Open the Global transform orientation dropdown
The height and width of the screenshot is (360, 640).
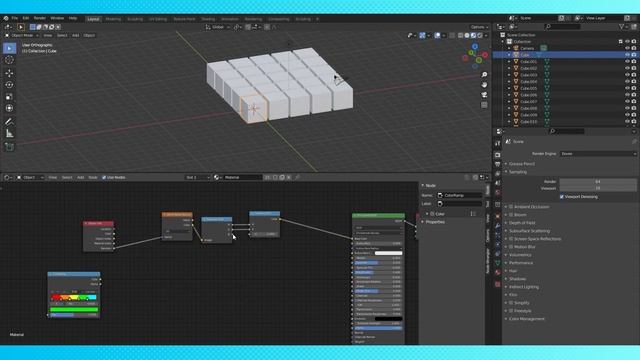click(x=218, y=27)
